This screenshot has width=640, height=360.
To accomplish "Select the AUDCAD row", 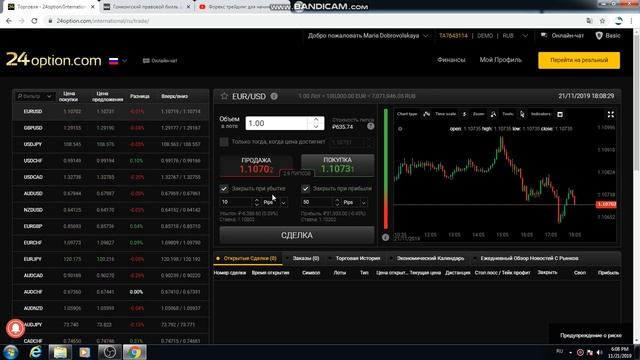I will pos(111,276).
